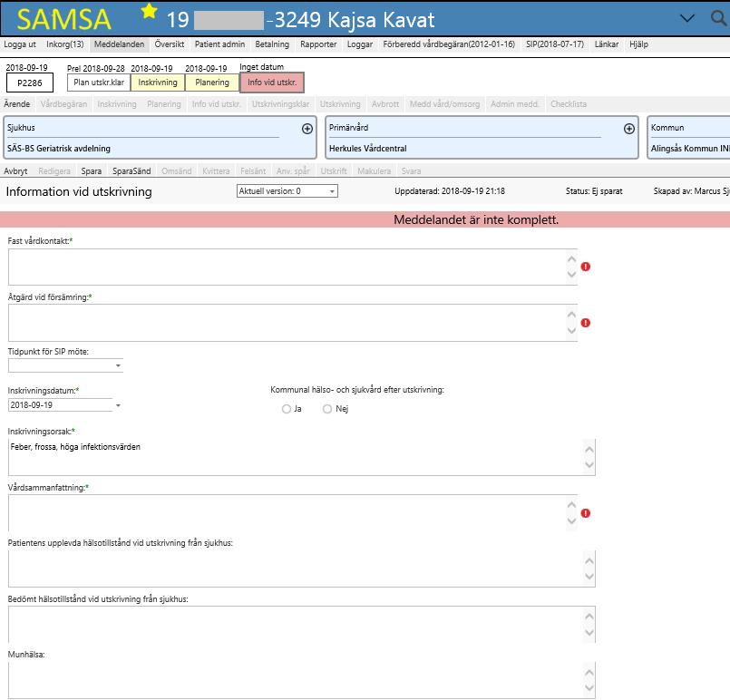Expand the patient header chevron
The width and height of the screenshot is (730, 700).
pyautogui.click(x=687, y=19)
